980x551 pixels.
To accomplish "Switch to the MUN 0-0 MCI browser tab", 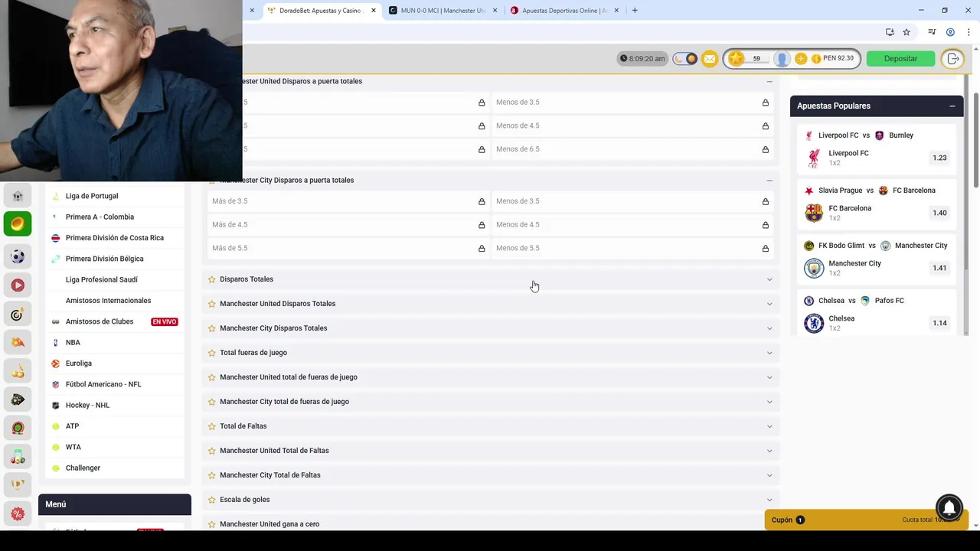I will coord(443,11).
